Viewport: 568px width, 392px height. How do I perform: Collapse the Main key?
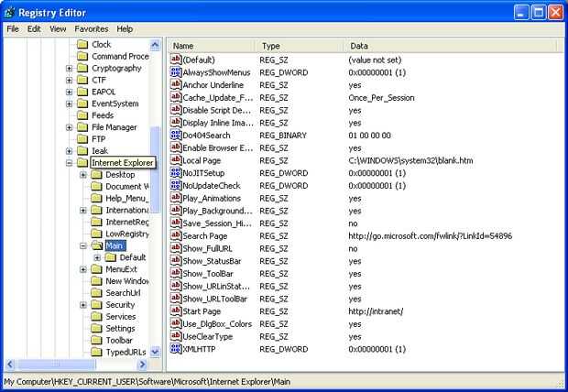pos(83,246)
